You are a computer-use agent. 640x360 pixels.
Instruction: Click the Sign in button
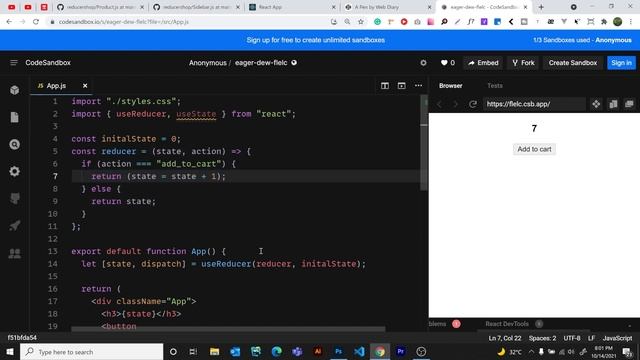pyautogui.click(x=621, y=63)
